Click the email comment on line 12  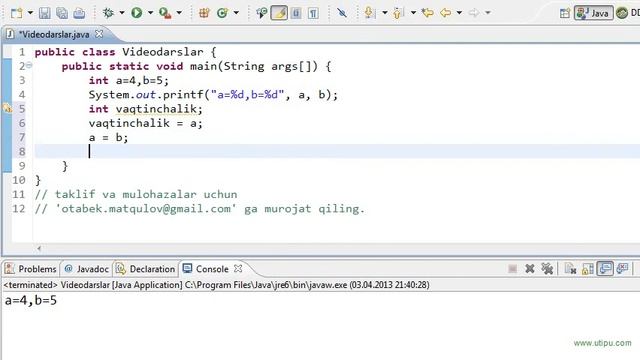point(200,209)
